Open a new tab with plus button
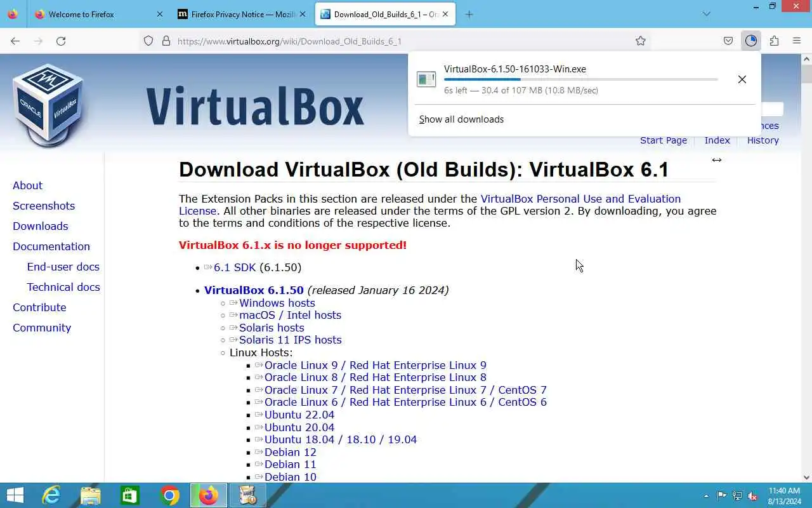The image size is (812, 508). pos(469,14)
